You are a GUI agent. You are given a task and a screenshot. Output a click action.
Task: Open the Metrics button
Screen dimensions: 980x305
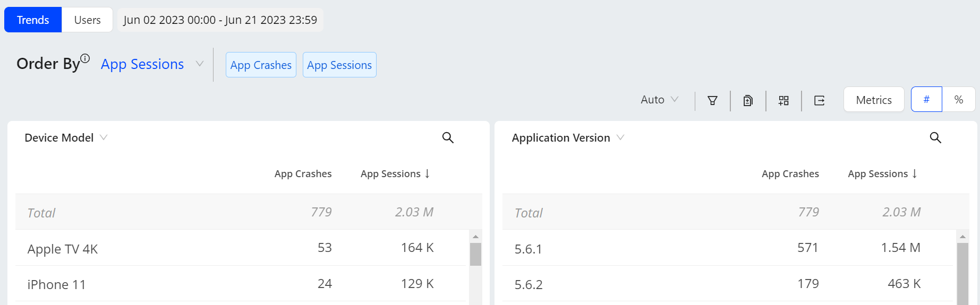(x=874, y=100)
